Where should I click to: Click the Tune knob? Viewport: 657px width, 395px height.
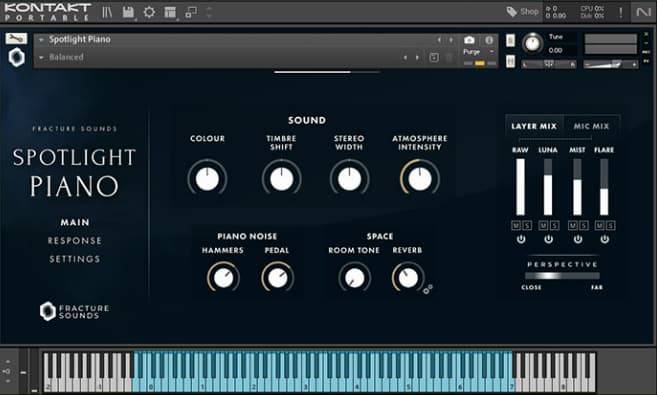tap(533, 43)
